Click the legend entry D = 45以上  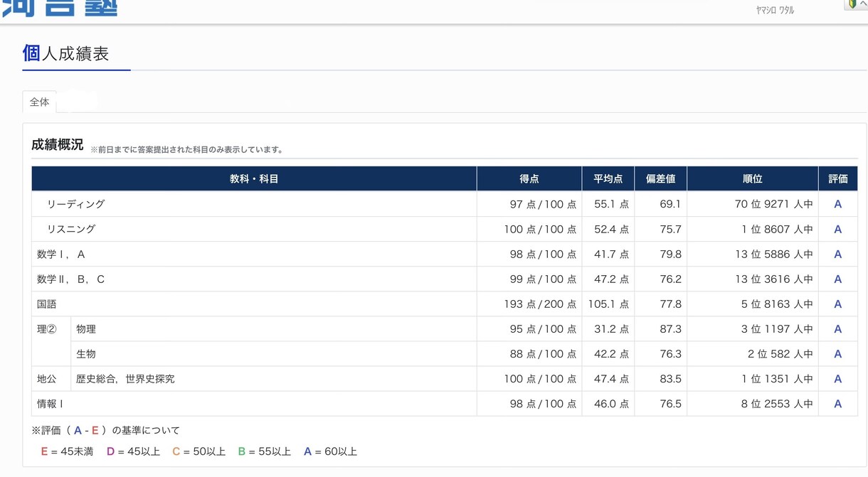pyautogui.click(x=134, y=451)
